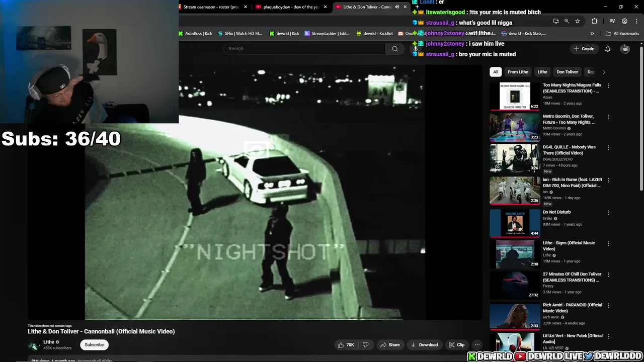Click the Cannonball (Official Music Video) title
The width and height of the screenshot is (644, 362).
101,331
